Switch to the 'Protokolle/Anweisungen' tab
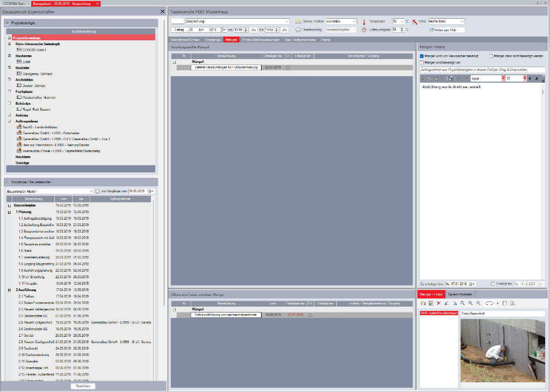The height and width of the screenshot is (392, 550). (x=260, y=40)
